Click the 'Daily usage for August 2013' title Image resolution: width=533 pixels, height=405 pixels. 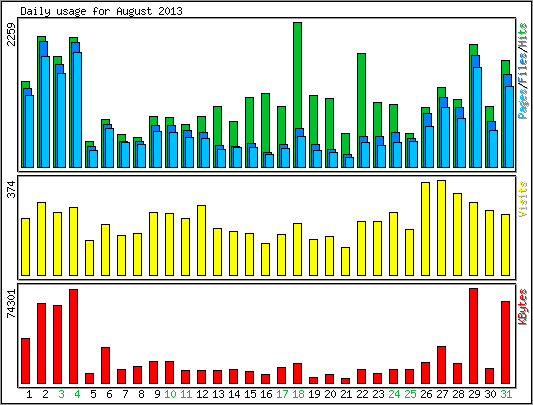[101, 11]
